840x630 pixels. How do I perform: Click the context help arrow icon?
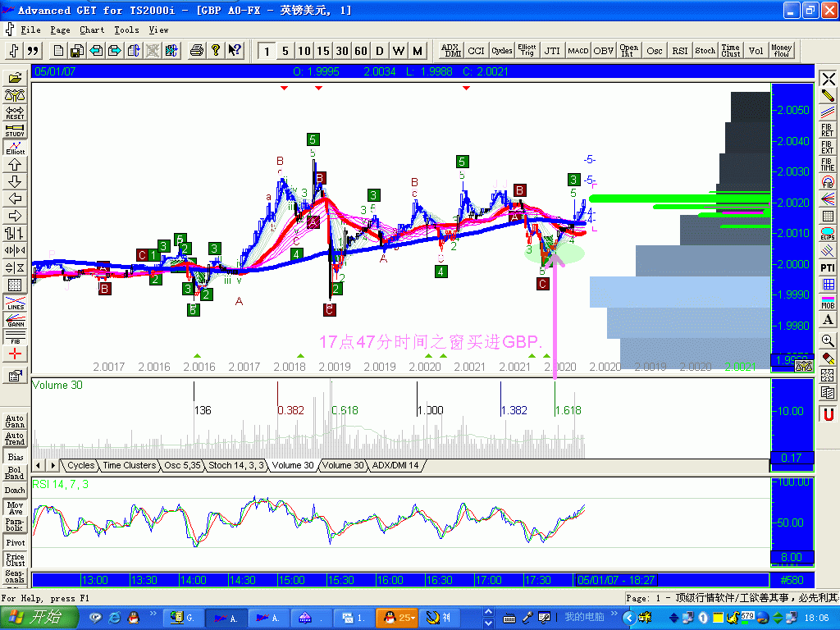[234, 51]
